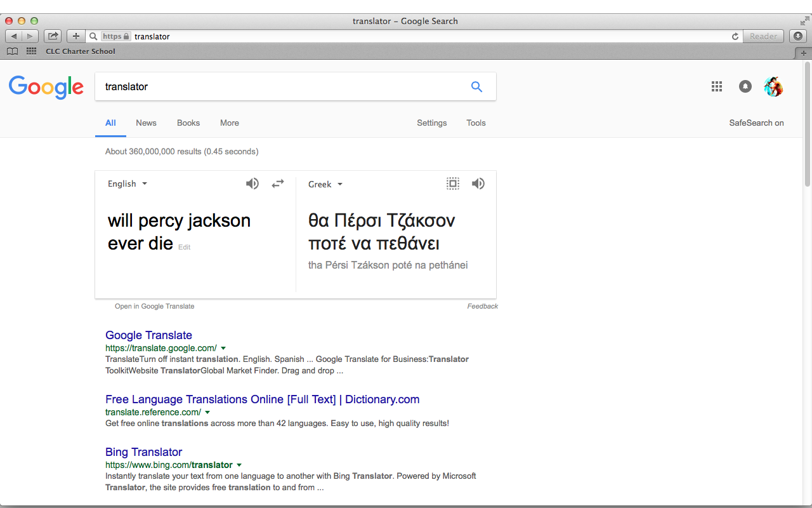Open the reading list book icon
This screenshot has width=812, height=508.
point(12,51)
